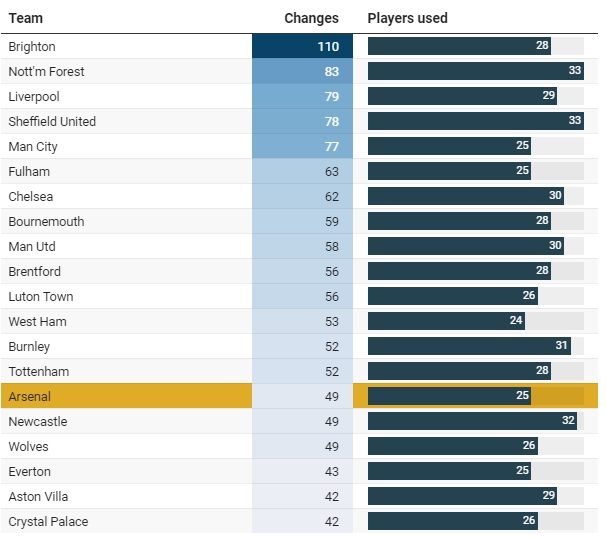The height and width of the screenshot is (537, 606).
Task: Click the Everton team name
Action: [30, 471]
